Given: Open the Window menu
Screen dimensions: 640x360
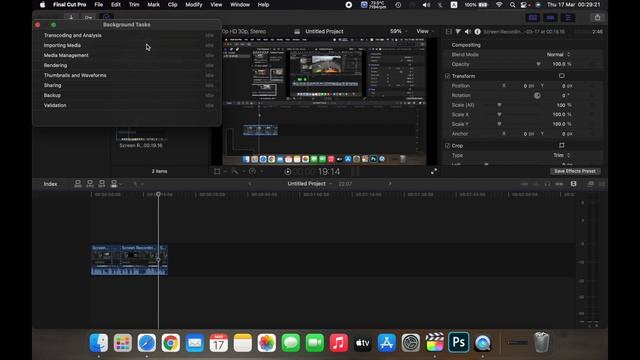Looking at the screenshot, I should tap(240, 5).
